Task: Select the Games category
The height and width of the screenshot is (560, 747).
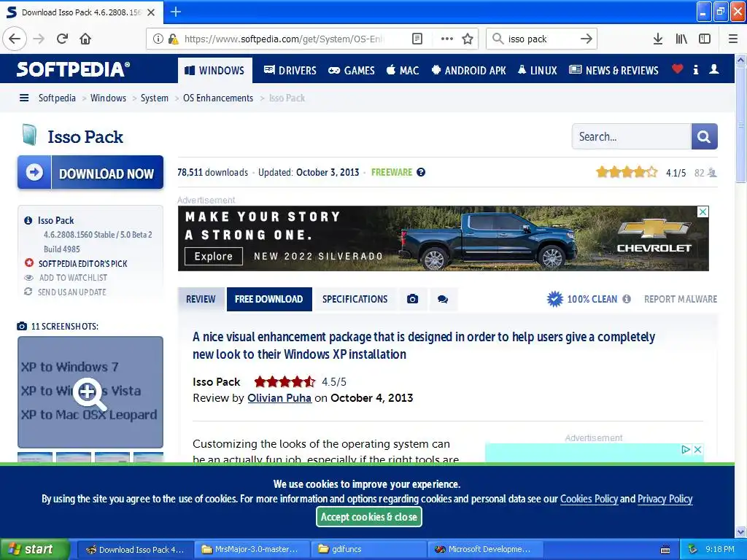Action: 352,71
